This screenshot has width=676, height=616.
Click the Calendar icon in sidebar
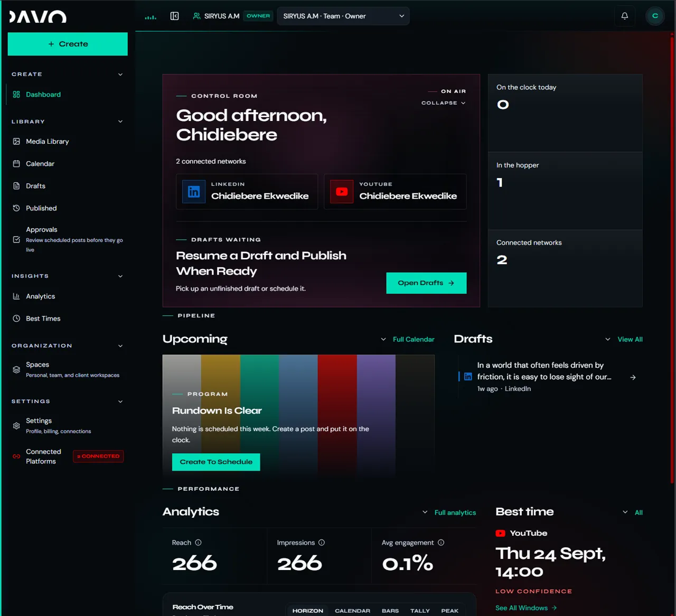(16, 164)
